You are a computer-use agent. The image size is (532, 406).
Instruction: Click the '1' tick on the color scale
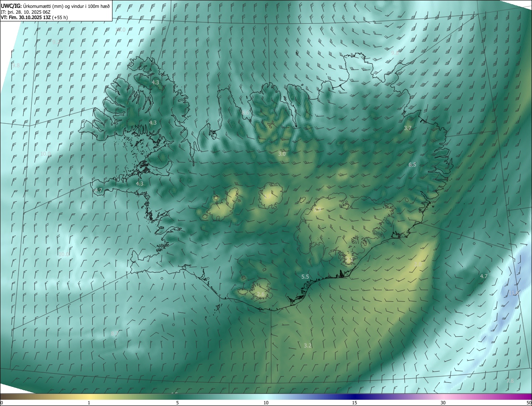(89, 403)
